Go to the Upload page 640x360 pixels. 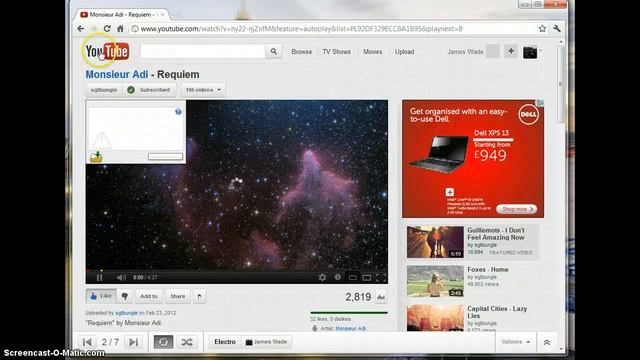[x=404, y=52]
